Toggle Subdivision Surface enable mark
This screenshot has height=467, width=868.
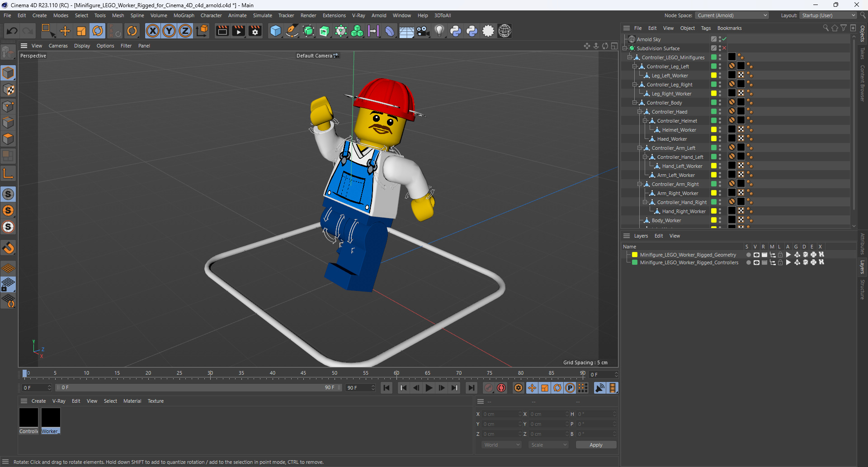coord(724,48)
